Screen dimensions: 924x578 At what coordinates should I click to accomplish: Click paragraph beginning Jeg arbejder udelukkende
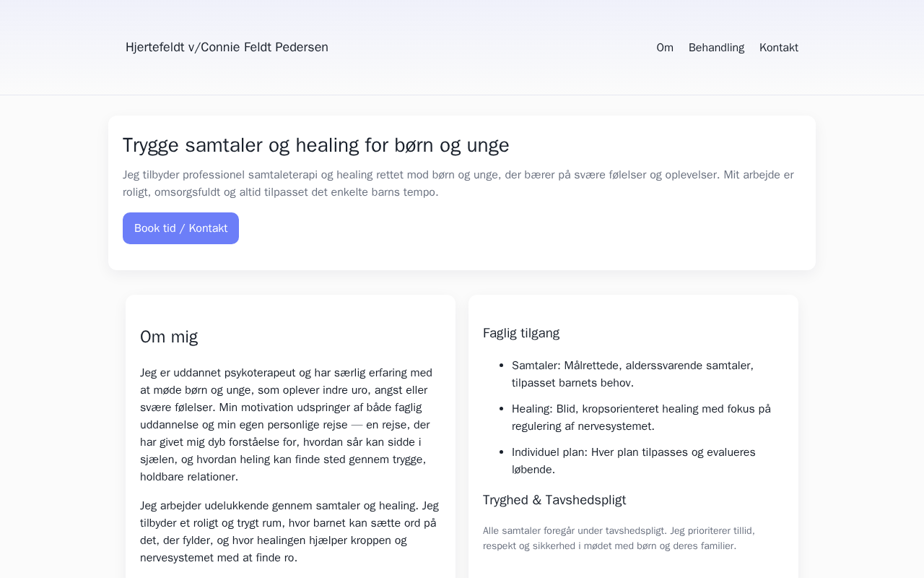pyautogui.click(x=289, y=532)
